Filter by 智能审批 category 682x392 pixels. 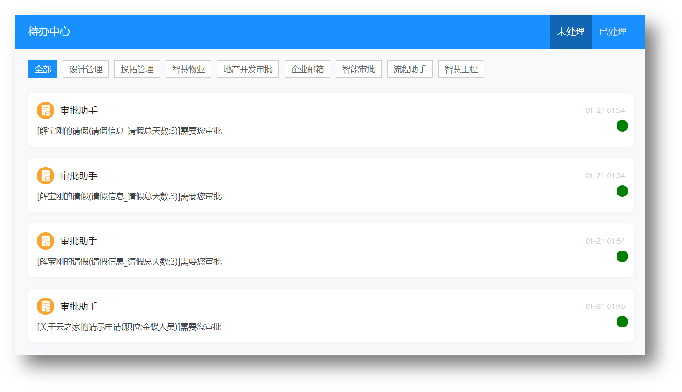(x=358, y=69)
